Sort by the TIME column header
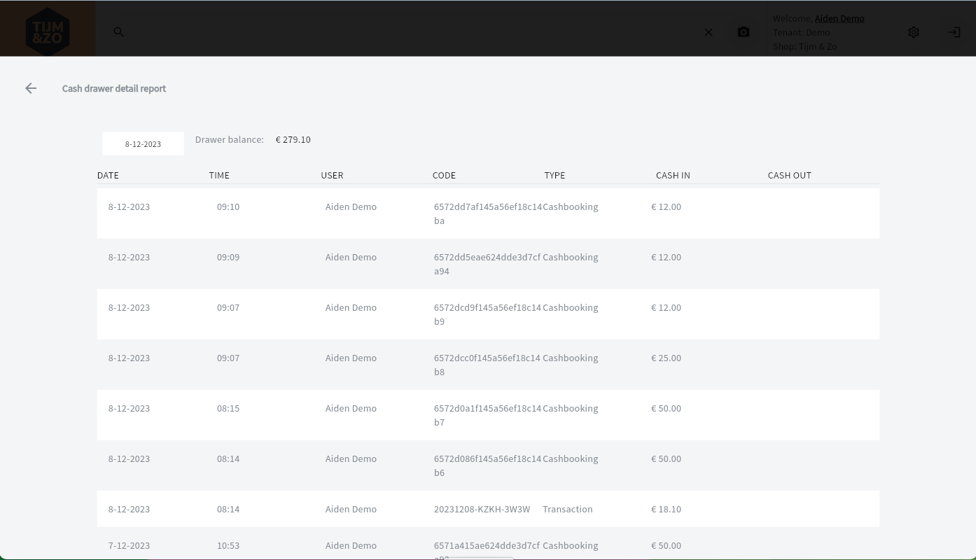Image resolution: width=976 pixels, height=560 pixels. pos(219,175)
